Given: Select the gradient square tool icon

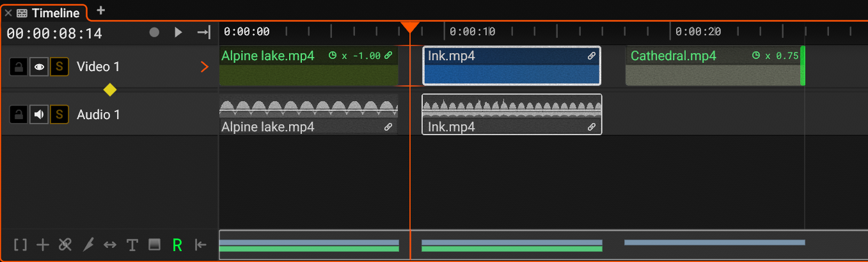Looking at the screenshot, I should click(x=154, y=244).
